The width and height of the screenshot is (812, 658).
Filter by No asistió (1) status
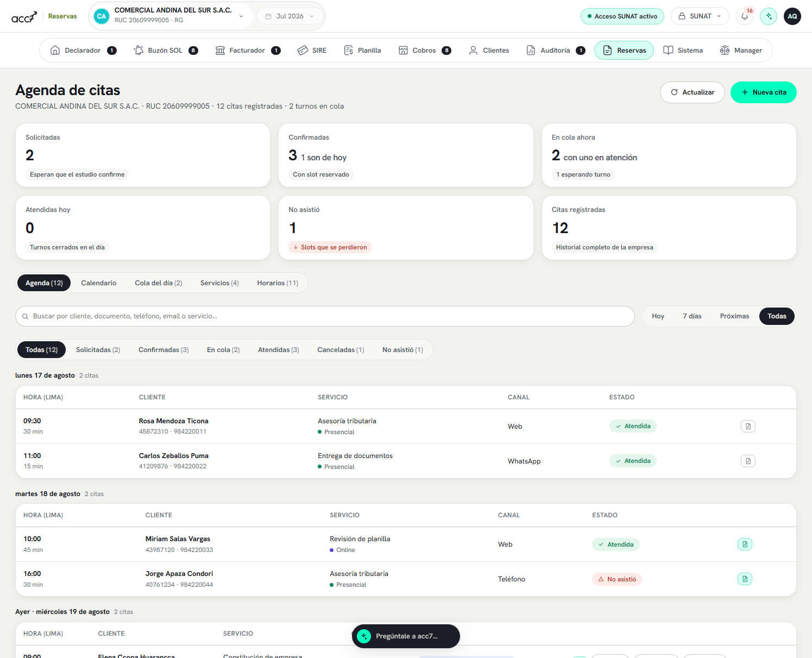point(402,350)
